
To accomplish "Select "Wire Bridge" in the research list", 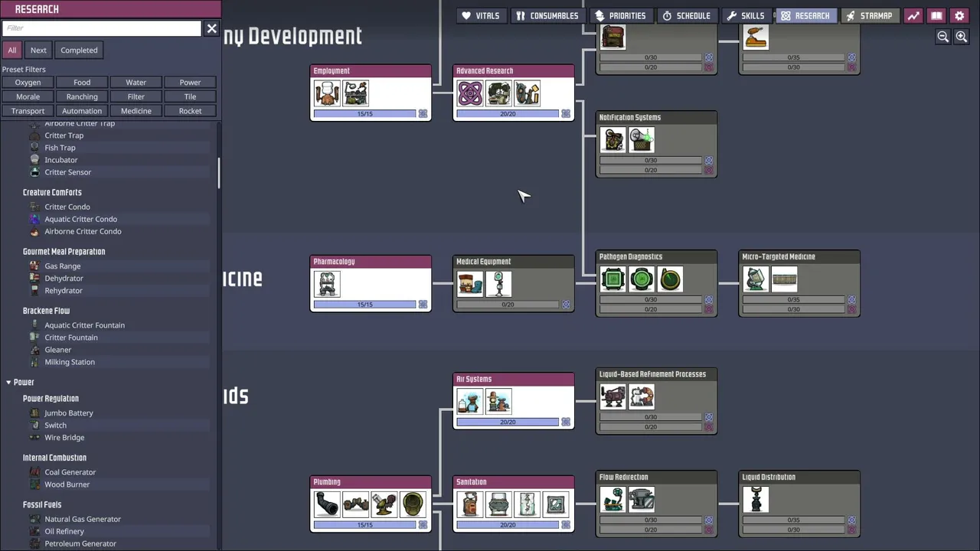I will pos(64,438).
